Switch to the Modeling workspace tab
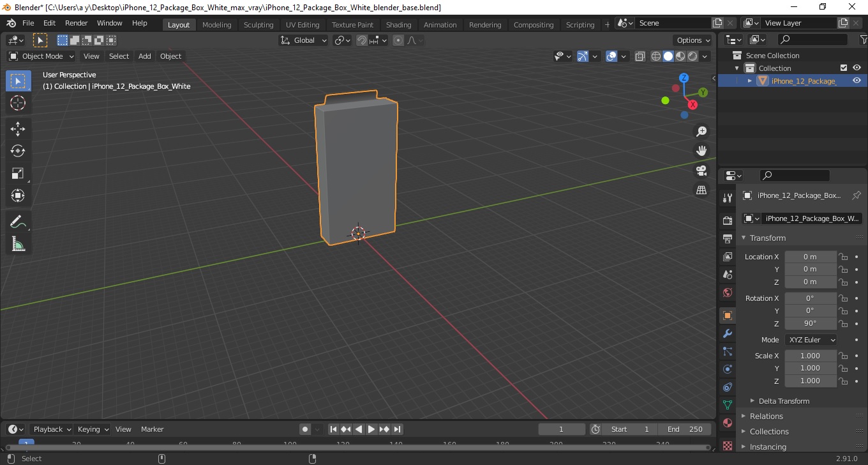 click(x=217, y=25)
